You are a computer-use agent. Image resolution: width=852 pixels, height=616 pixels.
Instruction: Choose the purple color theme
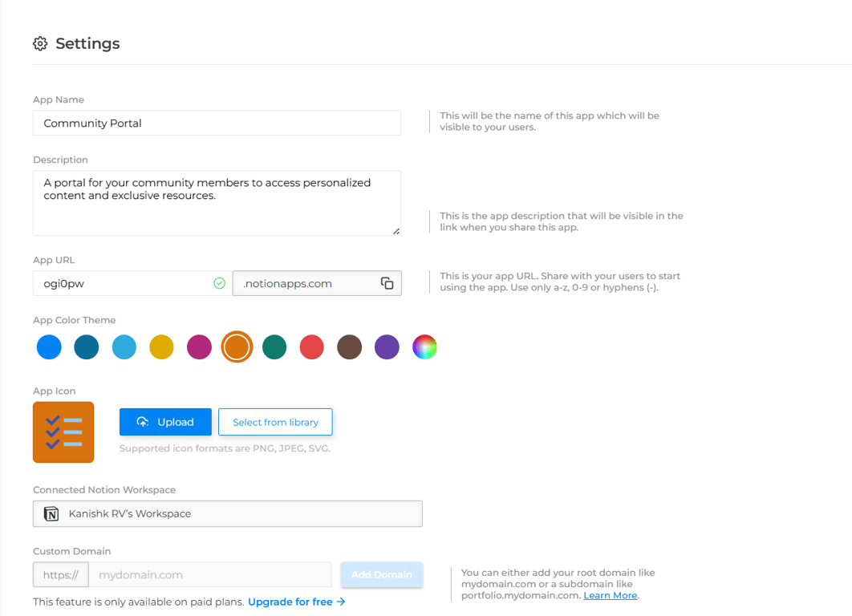[387, 347]
